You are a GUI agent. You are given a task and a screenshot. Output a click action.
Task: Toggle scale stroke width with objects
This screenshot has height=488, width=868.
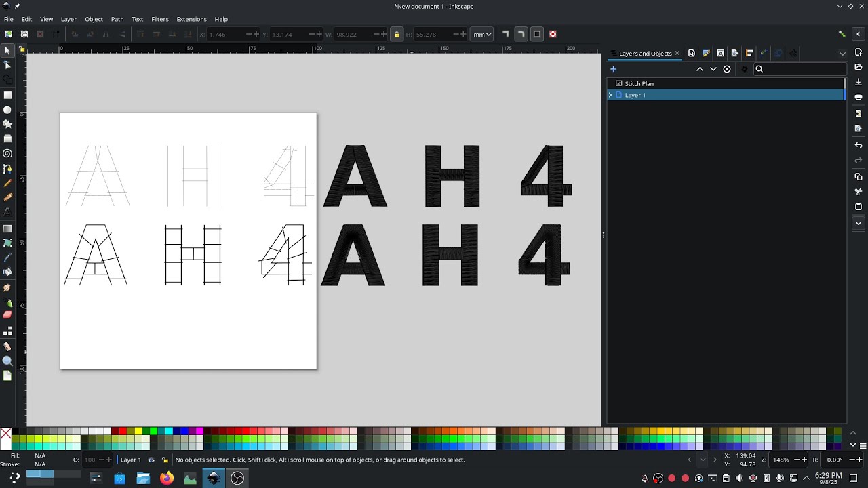pos(505,34)
